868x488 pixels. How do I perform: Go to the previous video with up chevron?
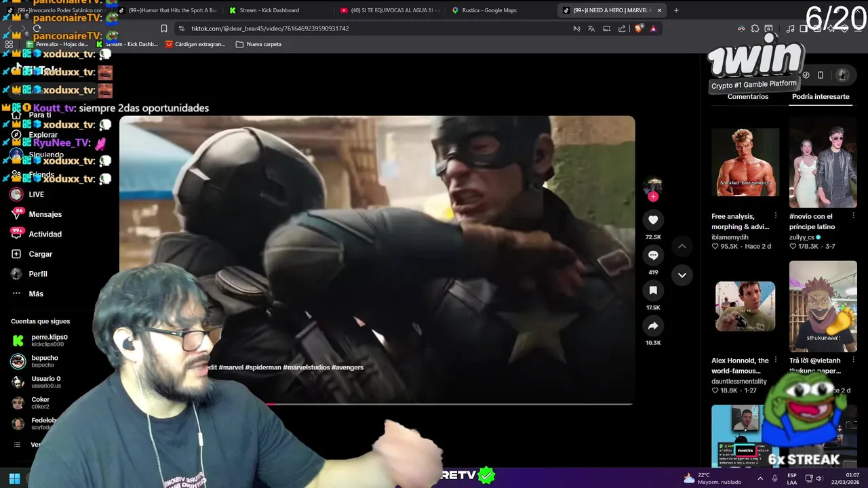click(x=682, y=246)
